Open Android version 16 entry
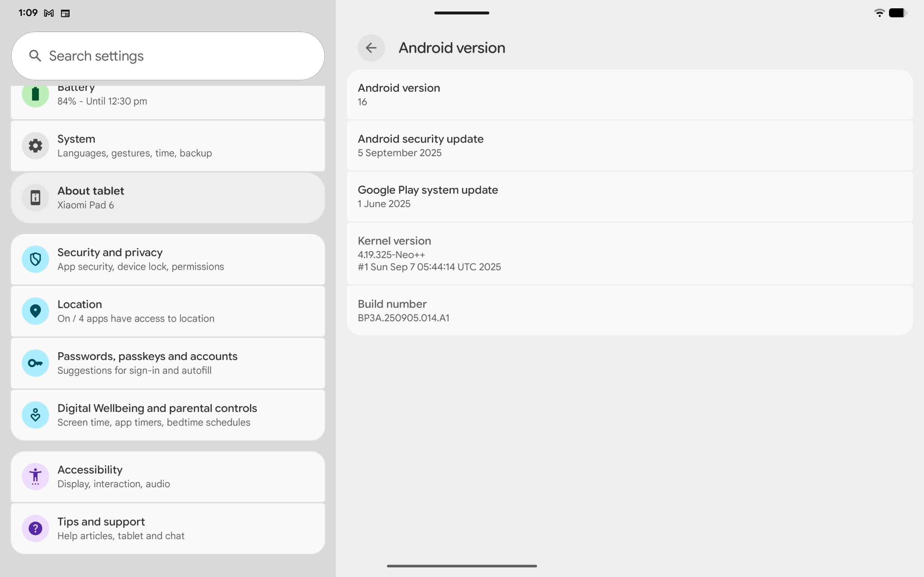Image resolution: width=924 pixels, height=577 pixels. [629, 94]
